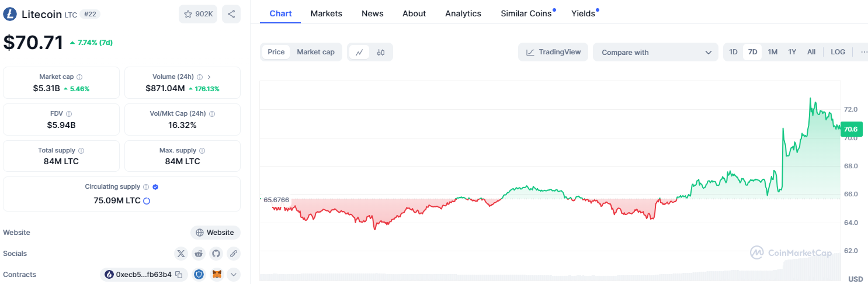Click Volume (24h) info icon

click(x=200, y=77)
